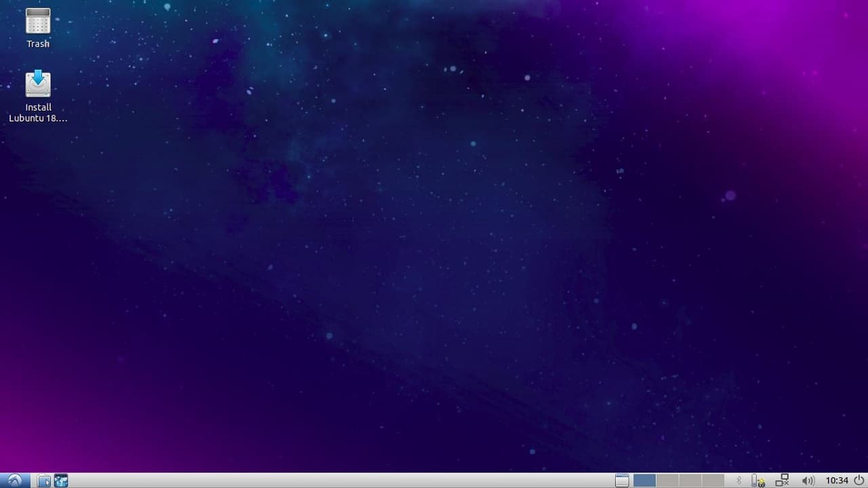
Task: Switch to the first workspace
Action: tap(644, 481)
